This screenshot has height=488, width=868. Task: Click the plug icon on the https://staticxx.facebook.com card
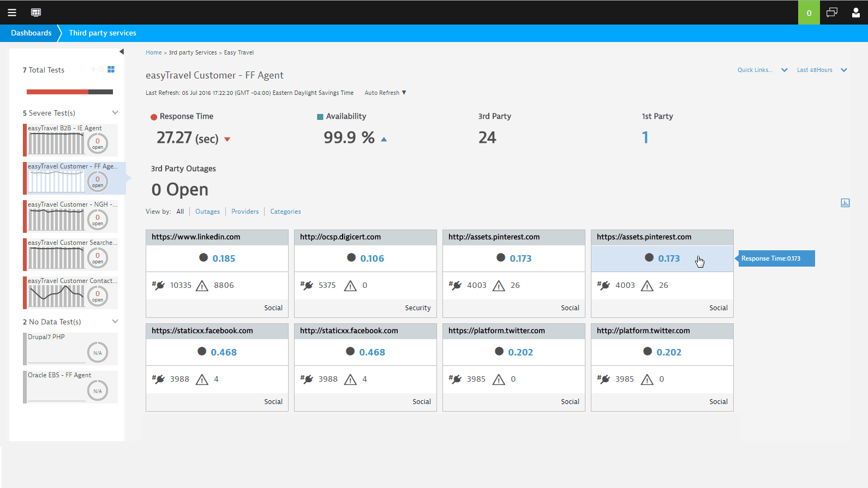tap(158, 379)
